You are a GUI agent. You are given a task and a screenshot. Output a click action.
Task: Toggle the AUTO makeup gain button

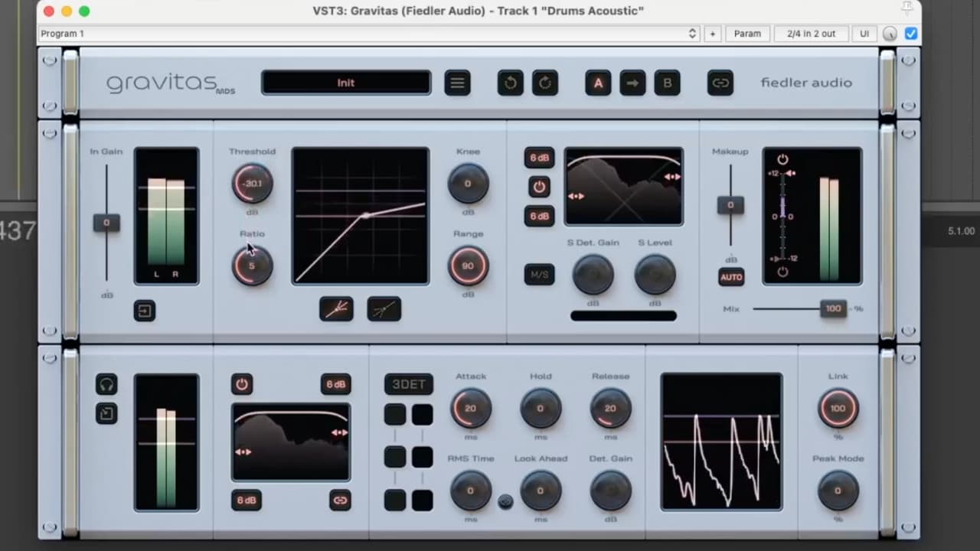point(731,277)
